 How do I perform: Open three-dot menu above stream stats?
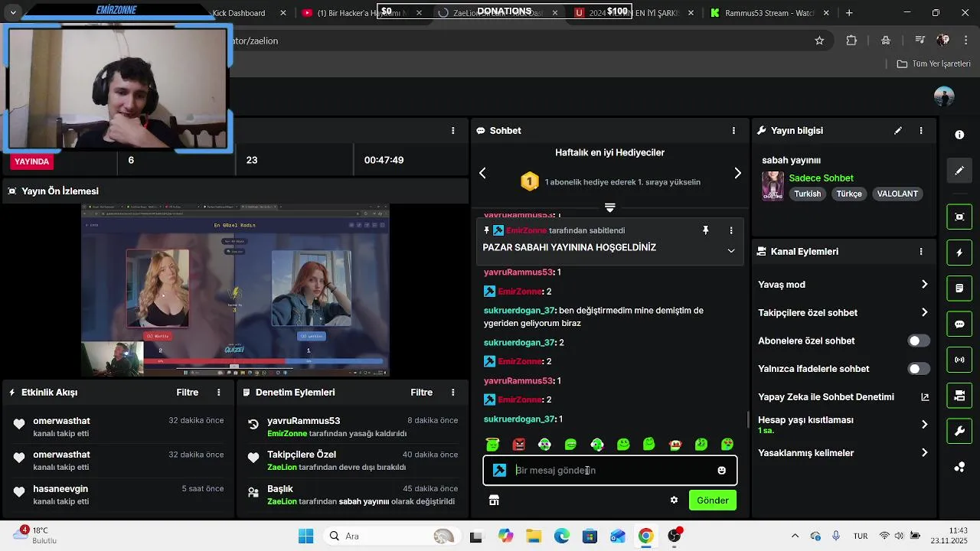pos(453,131)
